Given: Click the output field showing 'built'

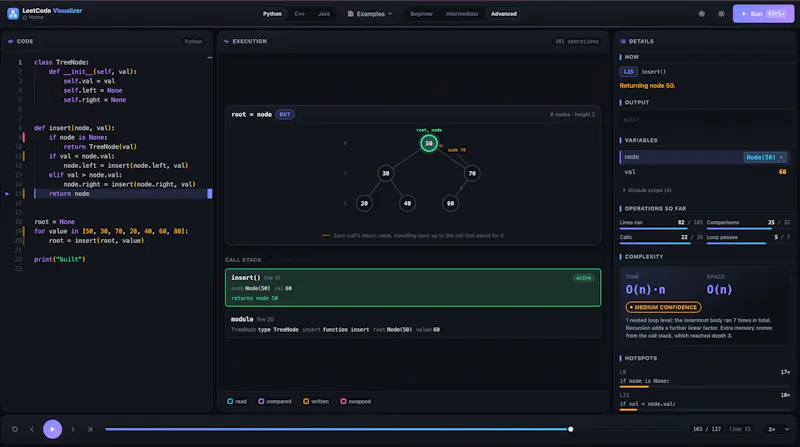Looking at the screenshot, I should coord(705,120).
